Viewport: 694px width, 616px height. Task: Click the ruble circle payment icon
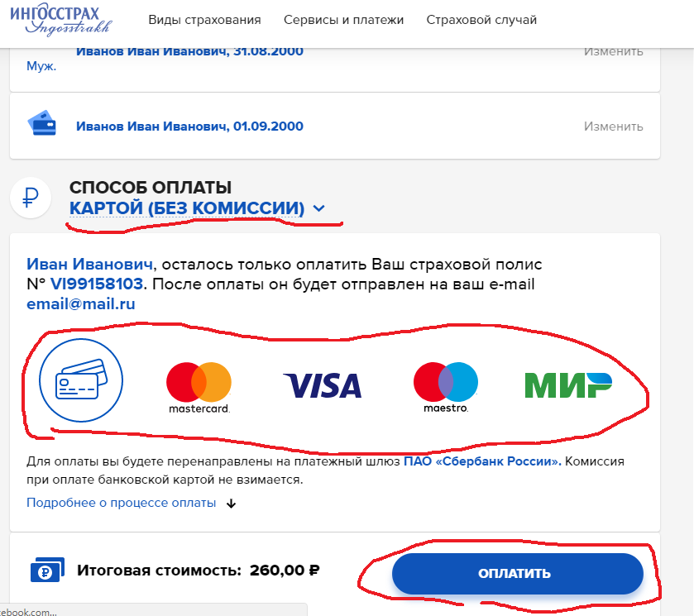tap(31, 198)
